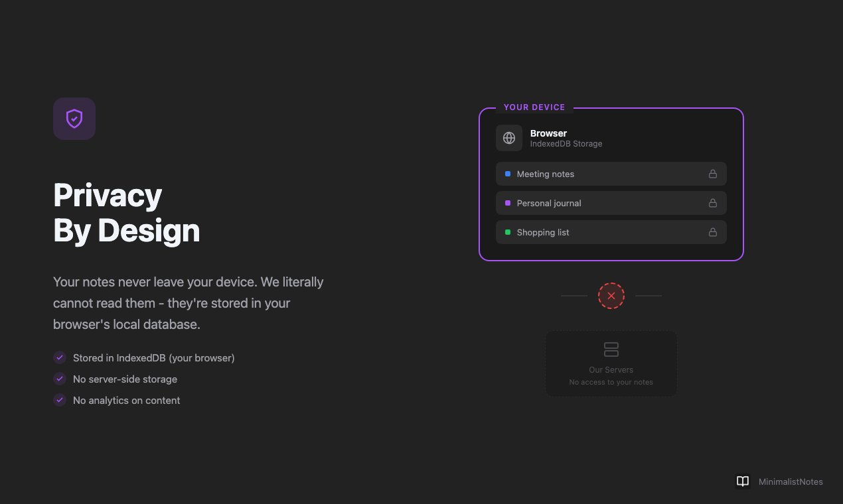Image resolution: width=843 pixels, height=504 pixels.
Task: Toggle the checkmark beside No server-side storage
Action: pyautogui.click(x=59, y=379)
